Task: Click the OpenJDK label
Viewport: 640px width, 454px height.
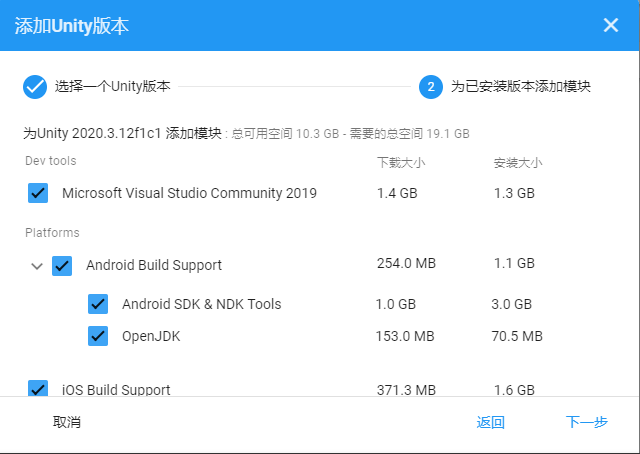Action: (x=151, y=336)
